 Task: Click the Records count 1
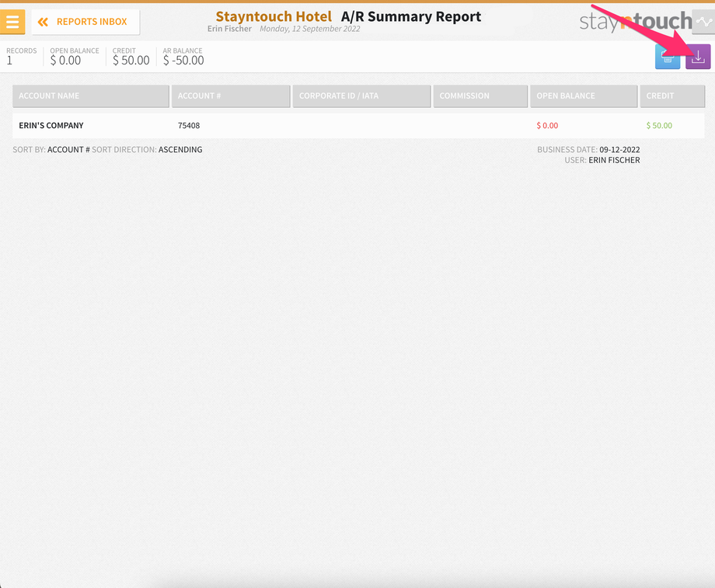coord(22,57)
